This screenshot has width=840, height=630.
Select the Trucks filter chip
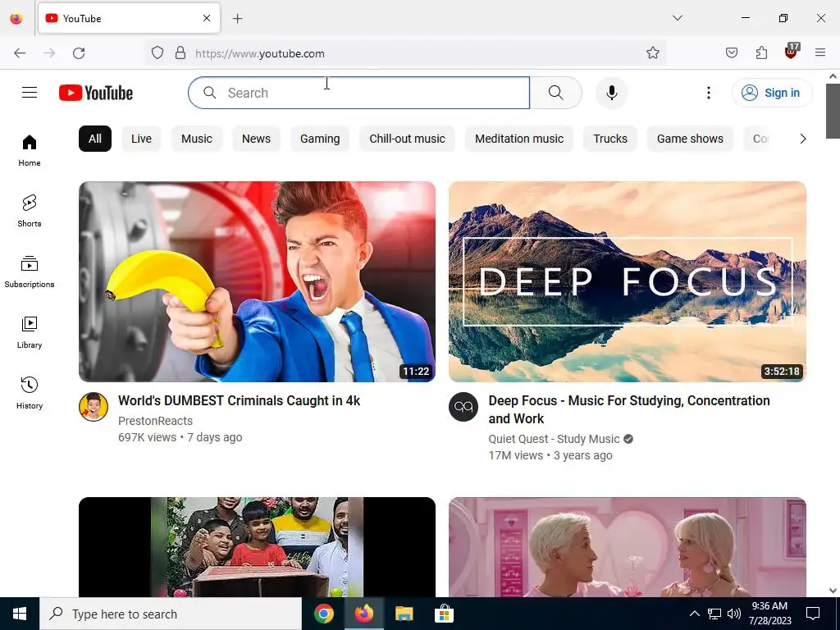click(610, 139)
